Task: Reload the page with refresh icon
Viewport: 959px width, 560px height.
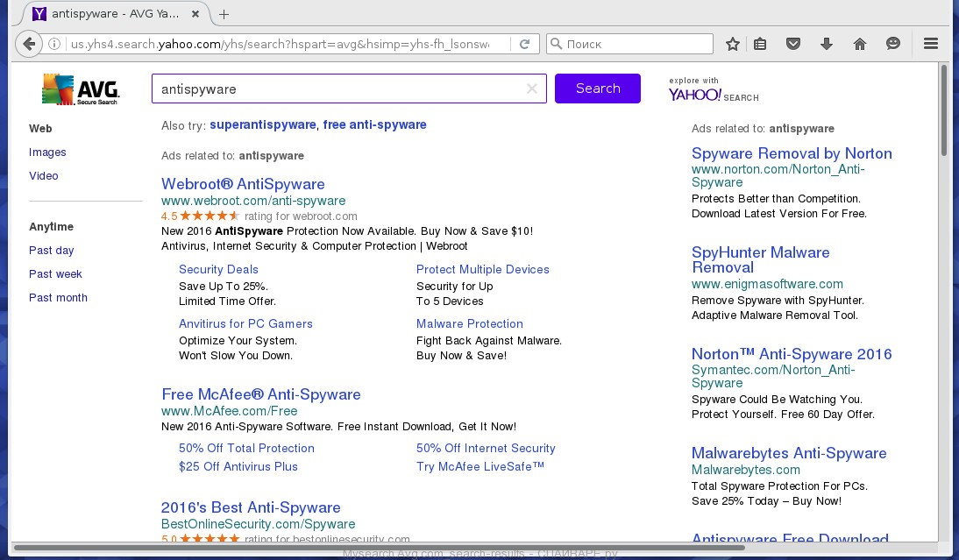Action: [x=525, y=44]
